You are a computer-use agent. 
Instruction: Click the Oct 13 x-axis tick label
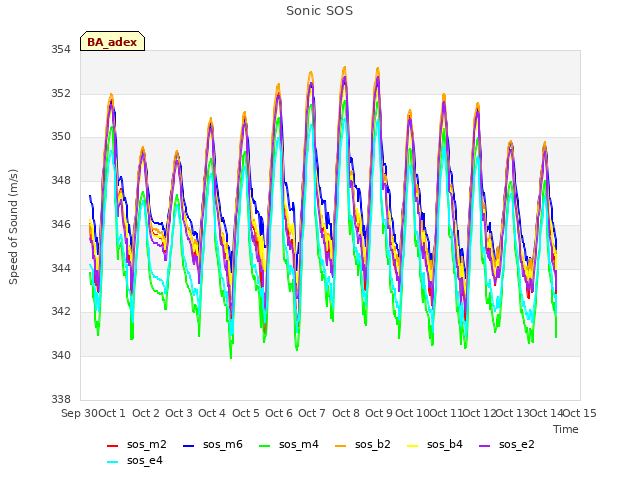pos(513,413)
